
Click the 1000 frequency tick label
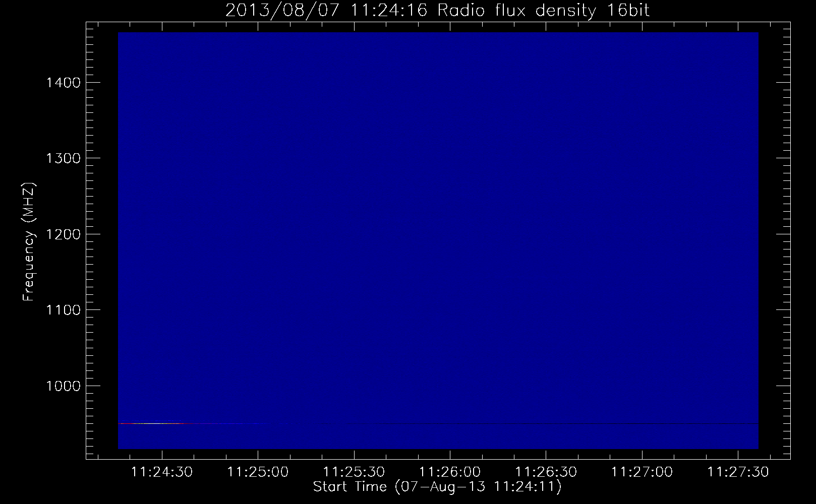coord(64,386)
